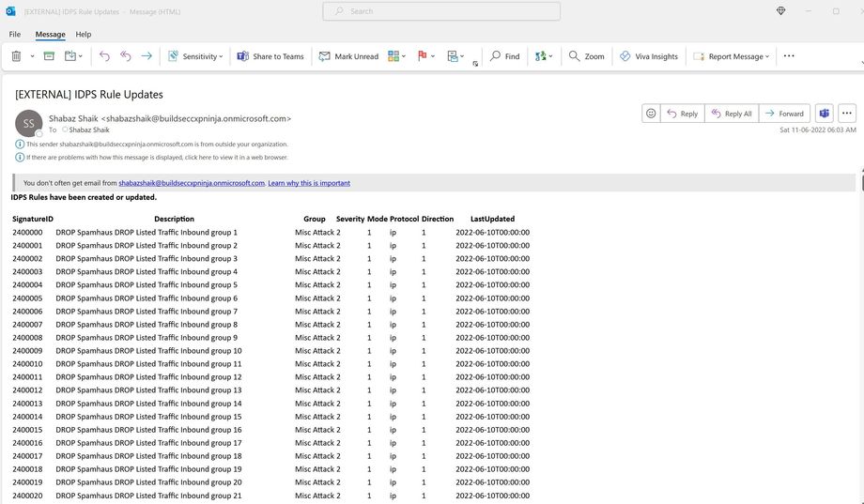
Task: Click the Teams icon in message header
Action: point(825,114)
